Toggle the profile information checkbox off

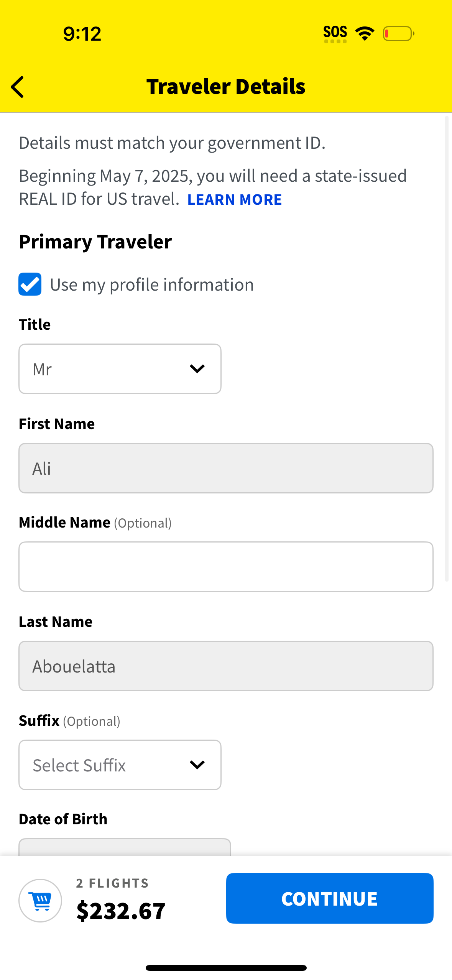(30, 284)
